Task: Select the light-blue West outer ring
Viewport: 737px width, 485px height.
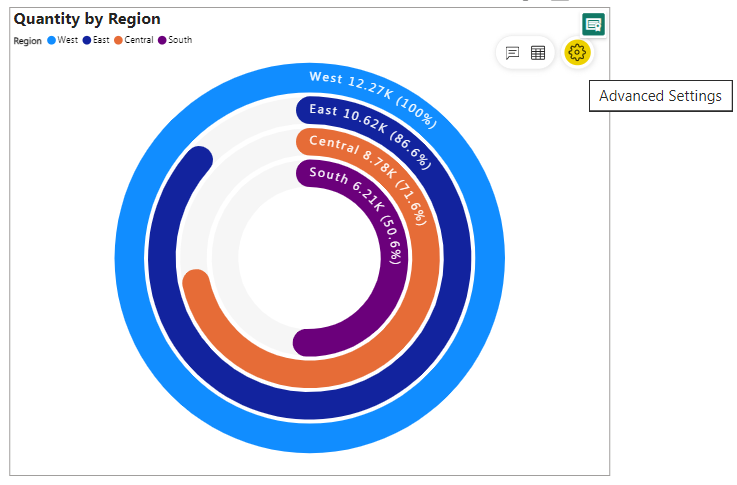Action: (x=130, y=260)
